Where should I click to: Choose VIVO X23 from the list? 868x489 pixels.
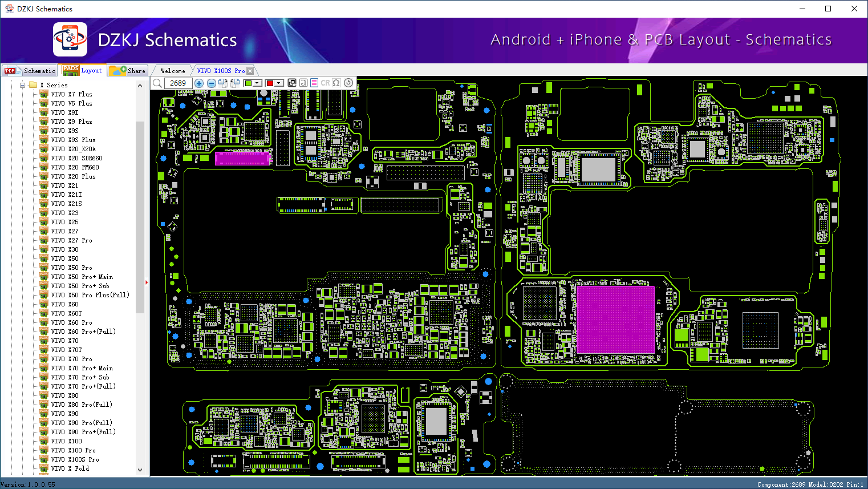pos(64,213)
